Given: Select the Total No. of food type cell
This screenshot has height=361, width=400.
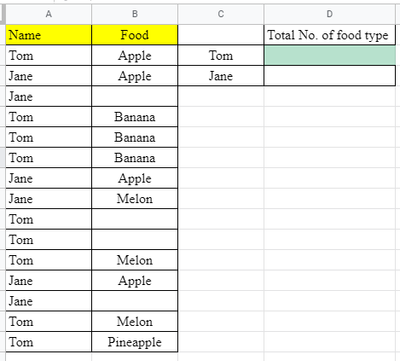Looking at the screenshot, I should point(330,35).
